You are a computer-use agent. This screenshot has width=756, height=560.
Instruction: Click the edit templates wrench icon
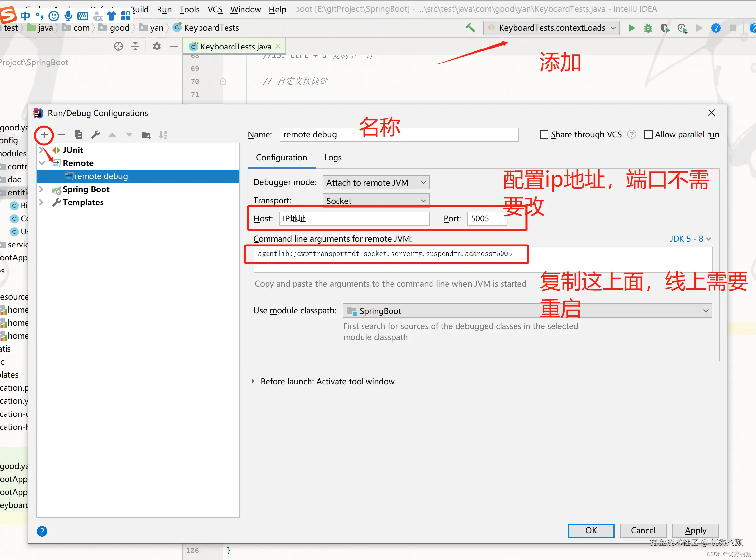click(96, 135)
